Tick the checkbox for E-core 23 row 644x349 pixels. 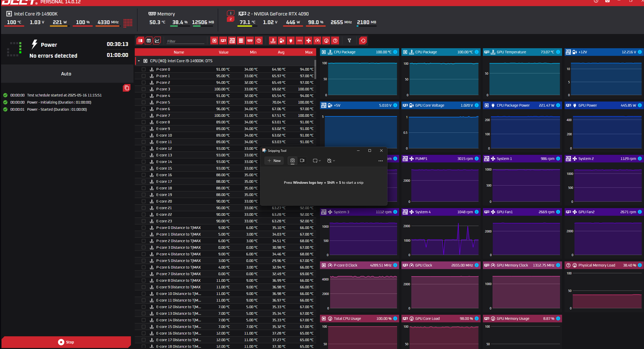point(144,221)
